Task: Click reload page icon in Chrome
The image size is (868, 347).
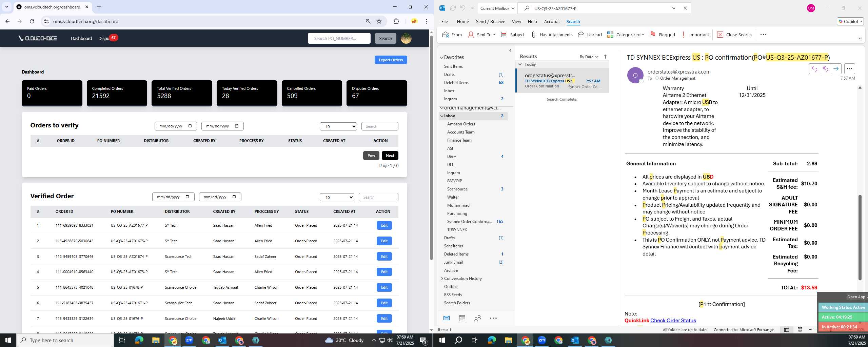Action: (32, 21)
